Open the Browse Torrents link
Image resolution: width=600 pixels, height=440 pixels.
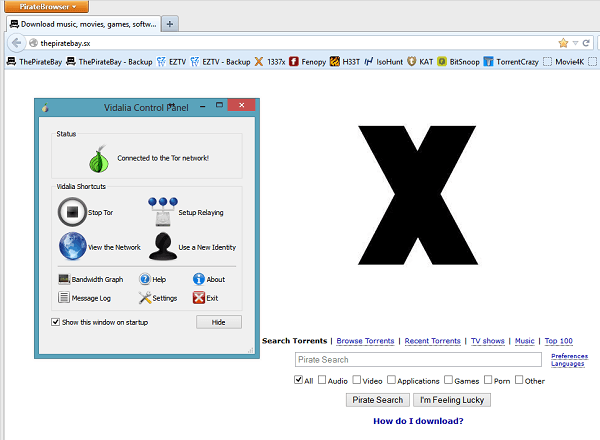(365, 341)
